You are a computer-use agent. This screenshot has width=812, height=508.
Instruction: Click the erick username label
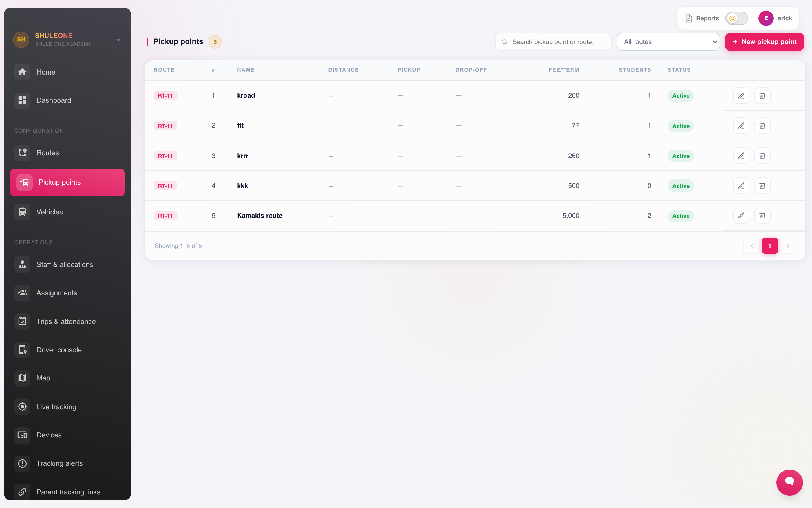click(x=785, y=18)
